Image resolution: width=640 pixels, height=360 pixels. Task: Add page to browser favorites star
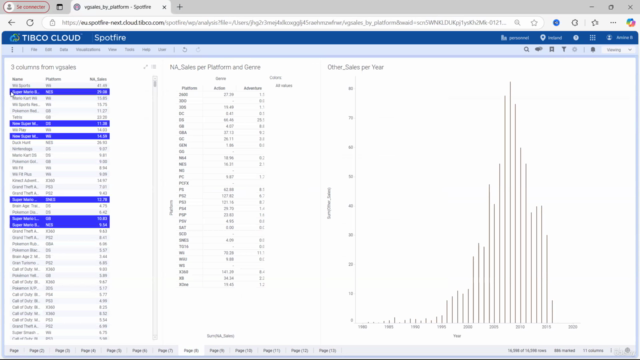click(x=534, y=23)
